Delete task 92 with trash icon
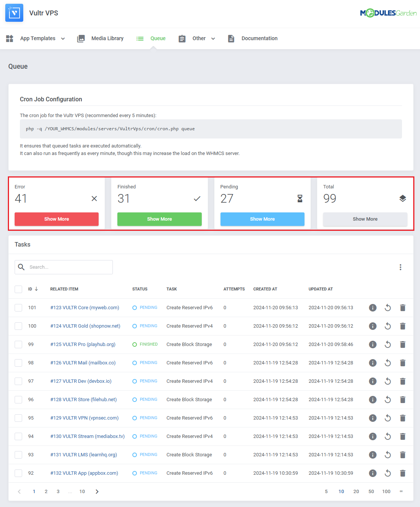Screen dimensions: 420x507 [x=403, y=473]
